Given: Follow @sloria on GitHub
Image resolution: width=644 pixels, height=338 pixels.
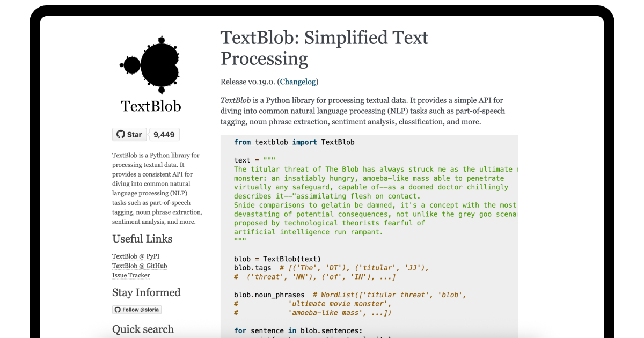Looking at the screenshot, I should tap(137, 310).
